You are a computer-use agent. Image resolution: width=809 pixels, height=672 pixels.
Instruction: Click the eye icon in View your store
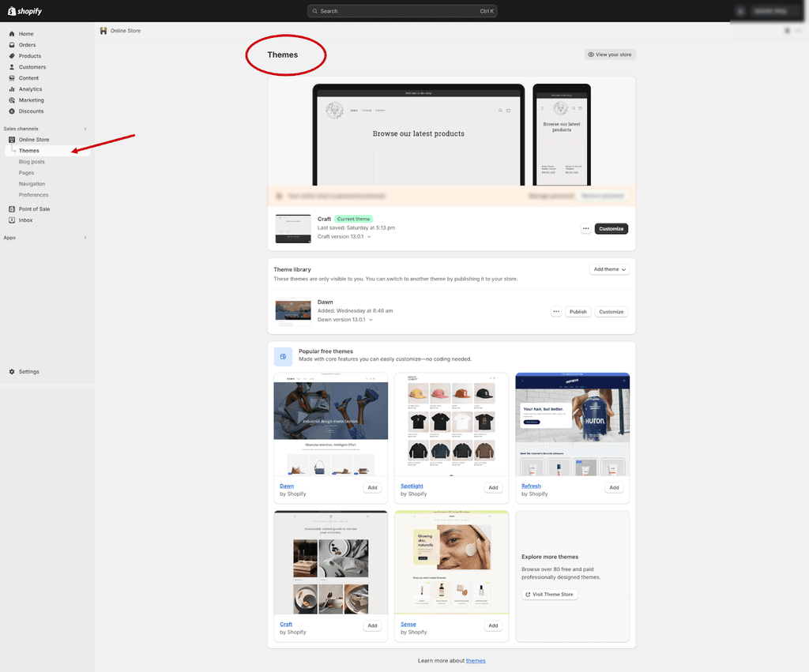[591, 54]
